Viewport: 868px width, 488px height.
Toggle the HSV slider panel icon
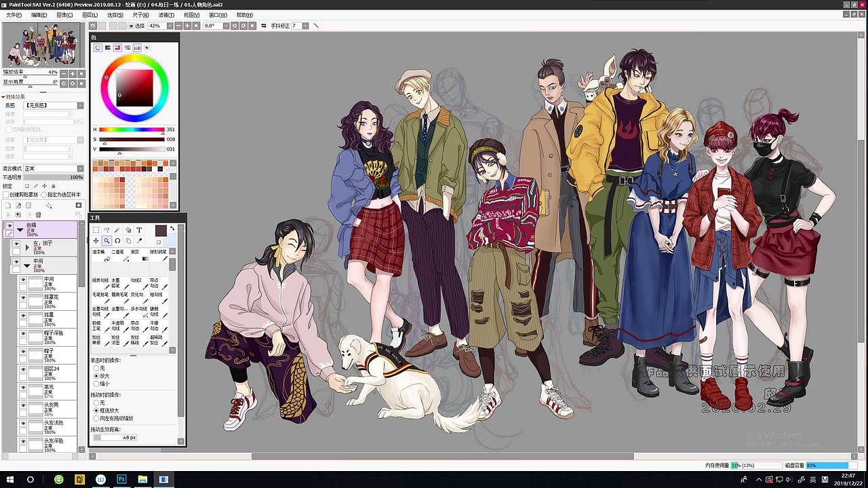coord(117,48)
